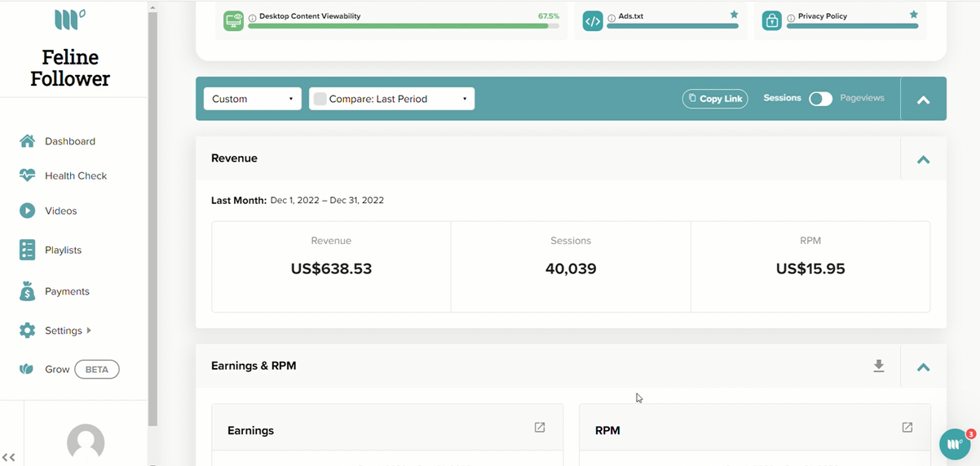Click the Ads.txt info circle icon
The width and height of the screenshot is (980, 466).
tap(611, 17)
